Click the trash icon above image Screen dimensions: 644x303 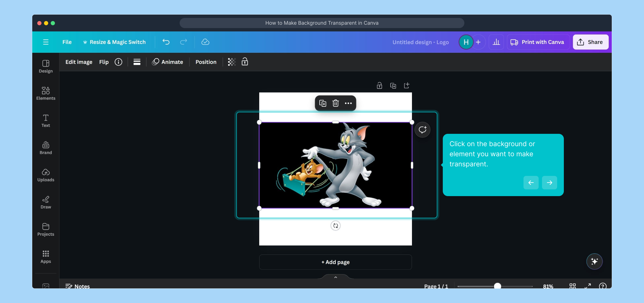[x=335, y=103]
